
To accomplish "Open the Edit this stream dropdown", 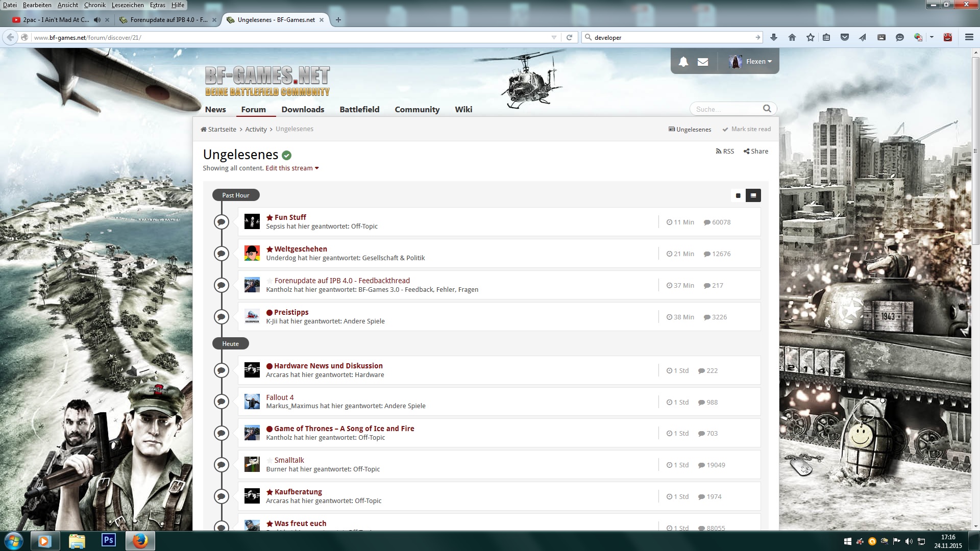I will (292, 168).
